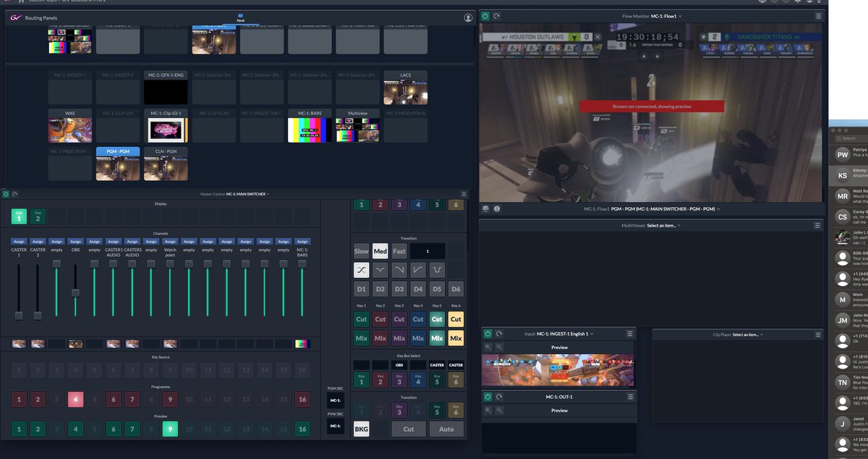Toggle the Med transition speed
This screenshot has height=459, width=868.
coord(380,251)
